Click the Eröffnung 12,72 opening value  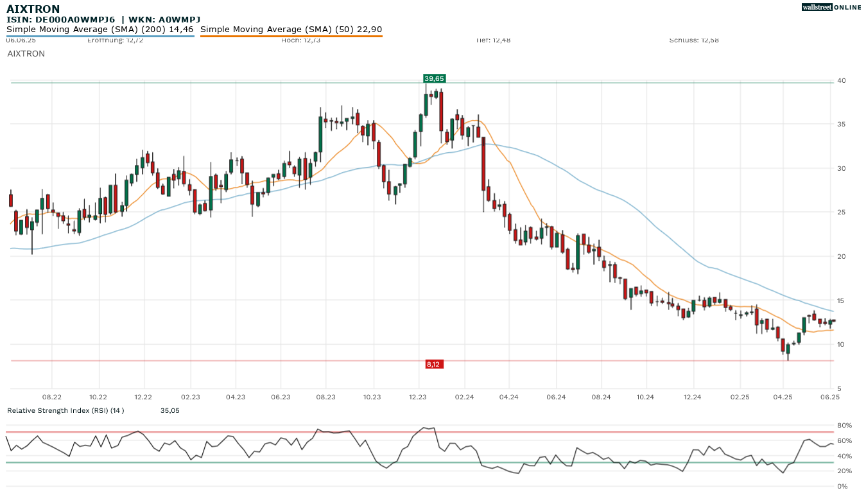point(116,40)
